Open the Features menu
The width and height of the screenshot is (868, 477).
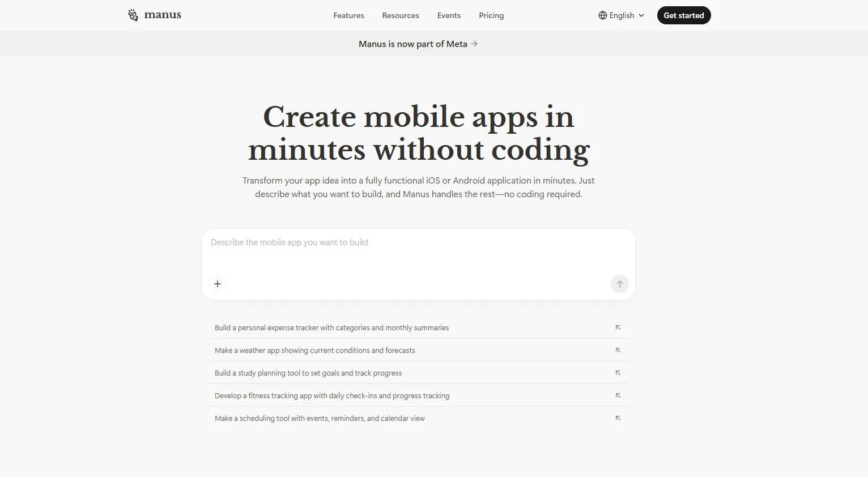coord(348,15)
